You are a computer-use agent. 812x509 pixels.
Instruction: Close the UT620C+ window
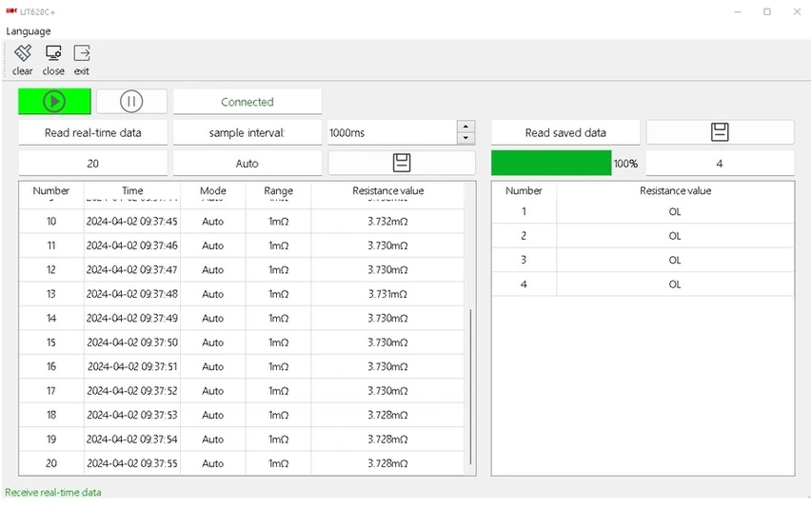pos(797,11)
